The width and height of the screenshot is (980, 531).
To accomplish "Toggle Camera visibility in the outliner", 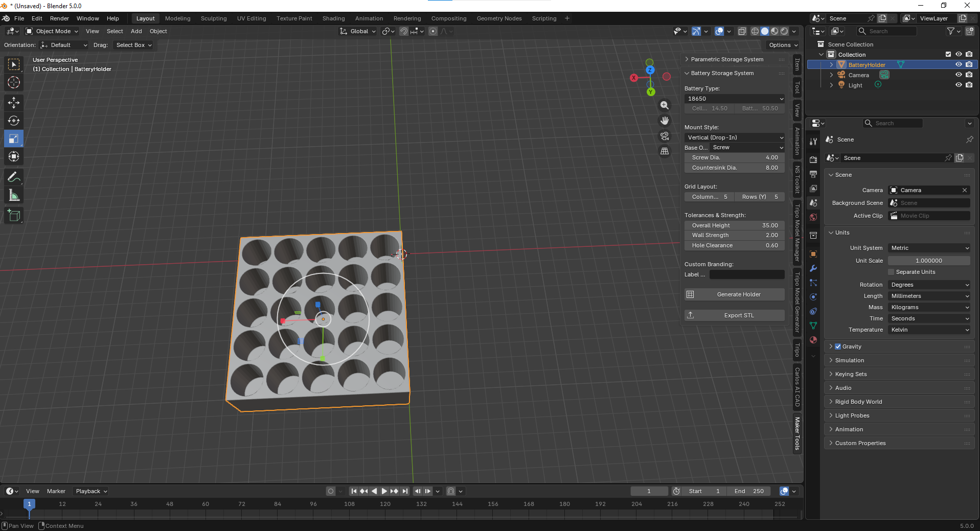I will tap(959, 75).
